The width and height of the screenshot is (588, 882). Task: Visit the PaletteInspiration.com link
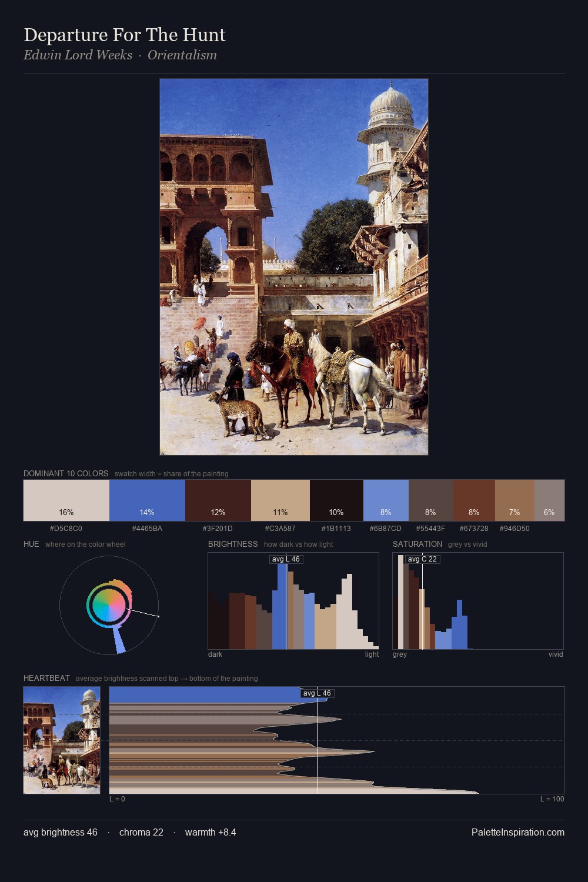tap(518, 832)
